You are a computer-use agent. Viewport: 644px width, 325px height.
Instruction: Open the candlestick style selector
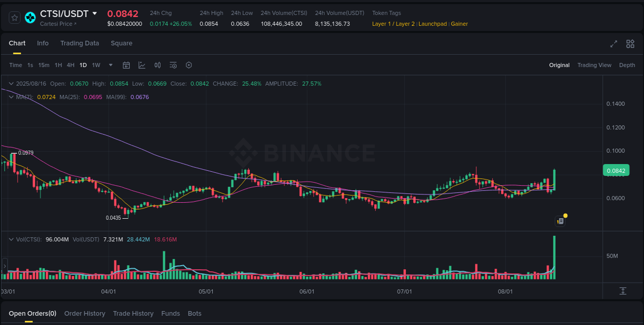(158, 65)
